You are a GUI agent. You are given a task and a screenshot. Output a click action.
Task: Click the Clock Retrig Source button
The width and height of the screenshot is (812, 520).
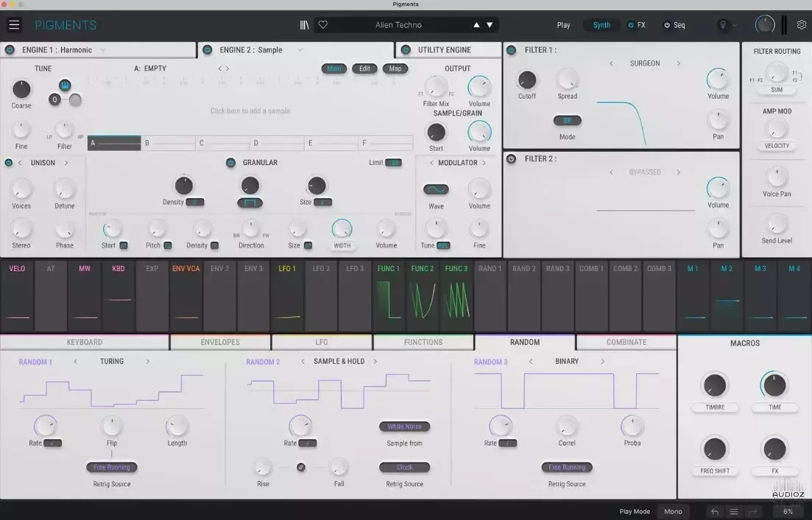[404, 467]
